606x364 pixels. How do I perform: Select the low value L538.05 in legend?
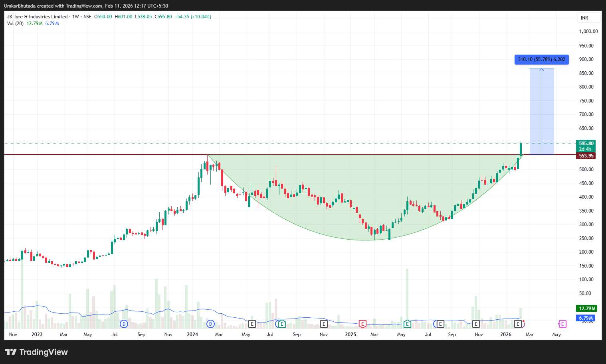tap(143, 17)
